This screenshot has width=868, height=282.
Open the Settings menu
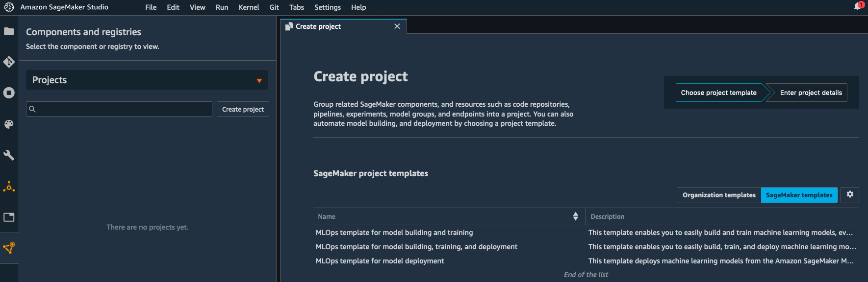pos(327,7)
